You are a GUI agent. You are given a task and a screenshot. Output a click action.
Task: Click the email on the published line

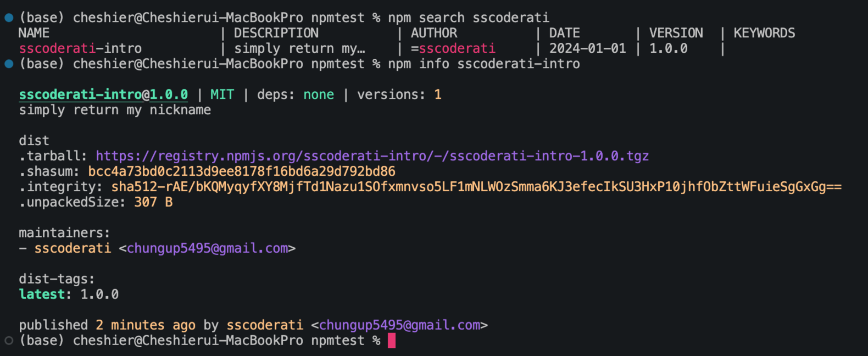point(399,325)
